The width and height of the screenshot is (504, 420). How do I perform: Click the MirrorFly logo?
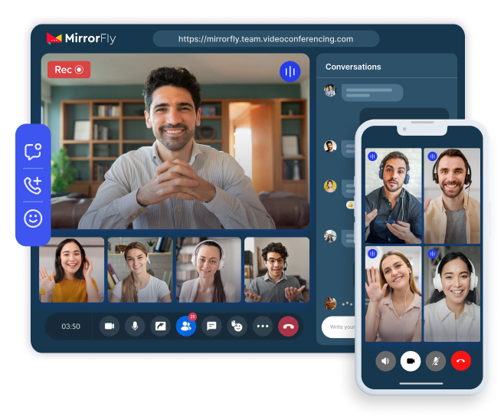pyautogui.click(x=81, y=38)
